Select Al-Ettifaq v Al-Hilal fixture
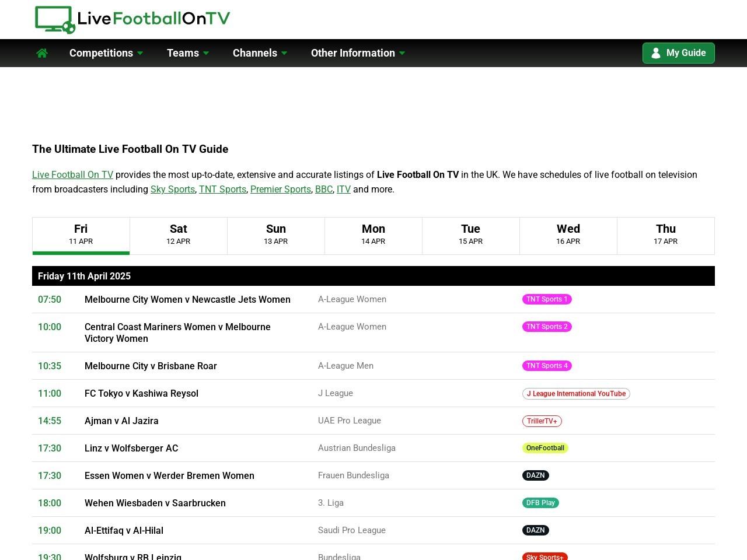This screenshot has height=560, width=747. coord(124,530)
